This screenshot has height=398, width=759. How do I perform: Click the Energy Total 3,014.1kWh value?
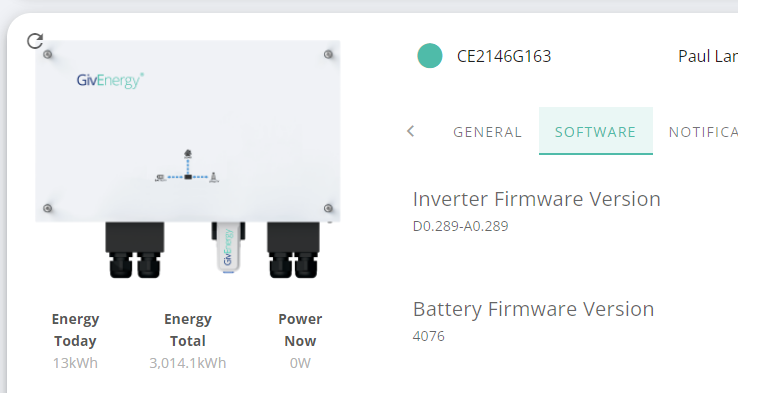[x=188, y=363]
